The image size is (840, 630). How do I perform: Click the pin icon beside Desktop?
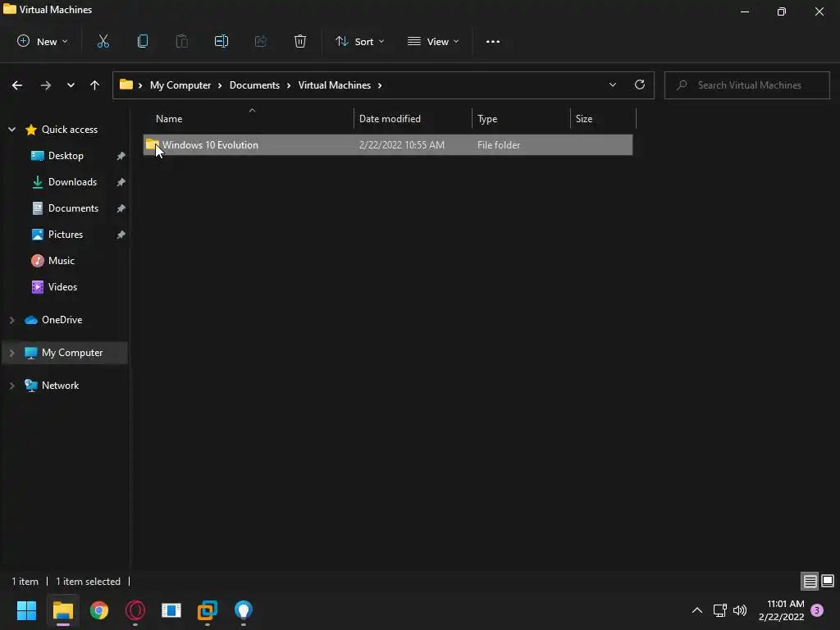click(121, 156)
